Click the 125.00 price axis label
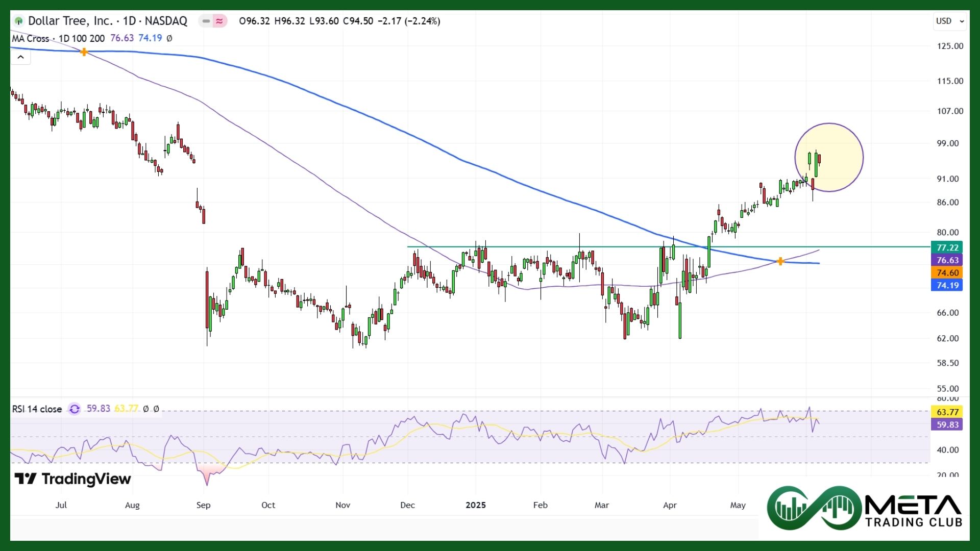The width and height of the screenshot is (980, 551). pyautogui.click(x=950, y=46)
